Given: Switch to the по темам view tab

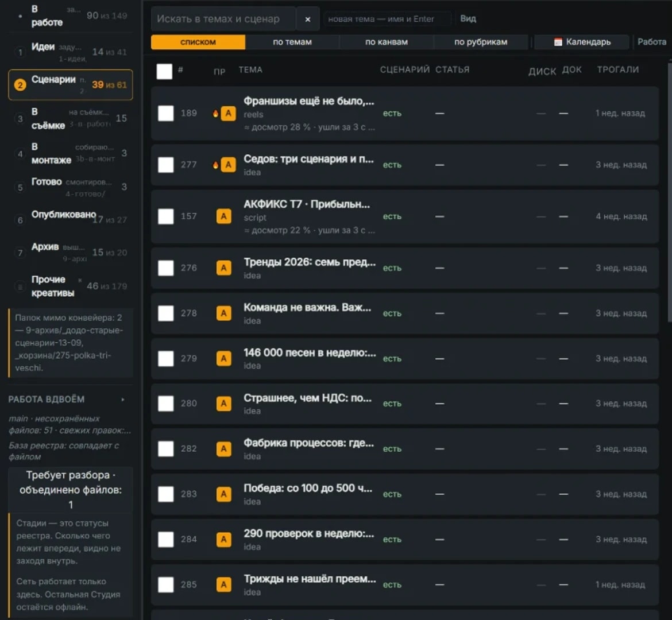Looking at the screenshot, I should point(292,42).
